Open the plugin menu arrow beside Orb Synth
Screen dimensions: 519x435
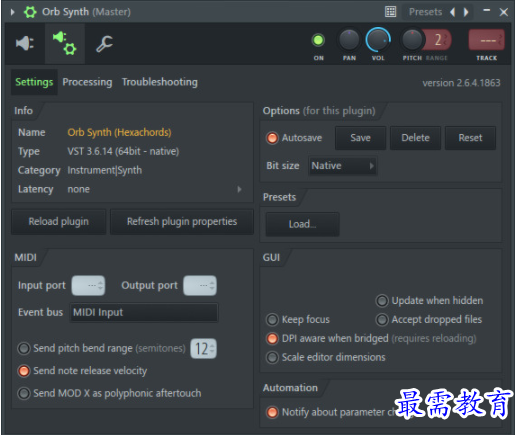click(x=13, y=12)
